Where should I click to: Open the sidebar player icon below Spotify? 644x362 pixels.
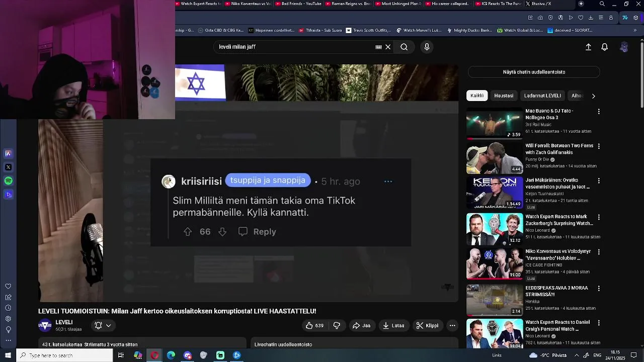[x=8, y=194]
